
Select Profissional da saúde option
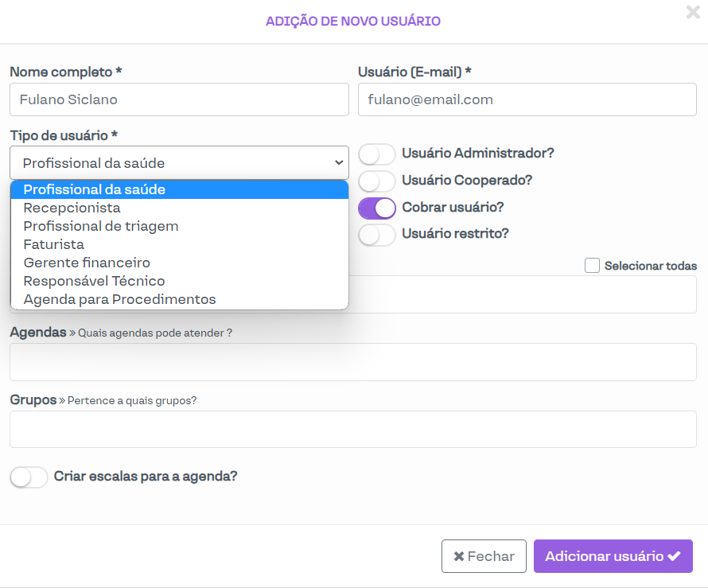tap(95, 189)
